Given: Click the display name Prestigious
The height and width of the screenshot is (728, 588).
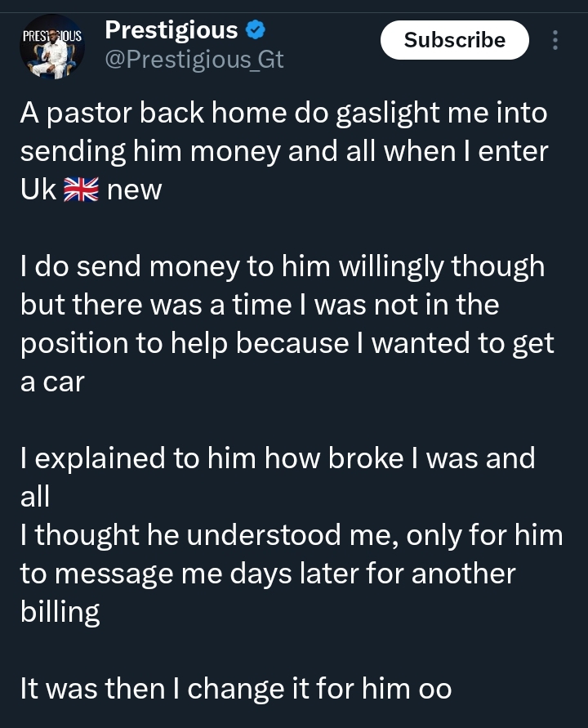Looking at the screenshot, I should [x=171, y=31].
